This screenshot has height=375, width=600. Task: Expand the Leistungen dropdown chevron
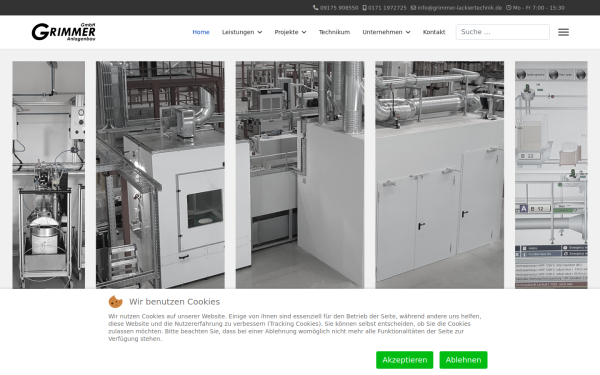click(x=260, y=32)
